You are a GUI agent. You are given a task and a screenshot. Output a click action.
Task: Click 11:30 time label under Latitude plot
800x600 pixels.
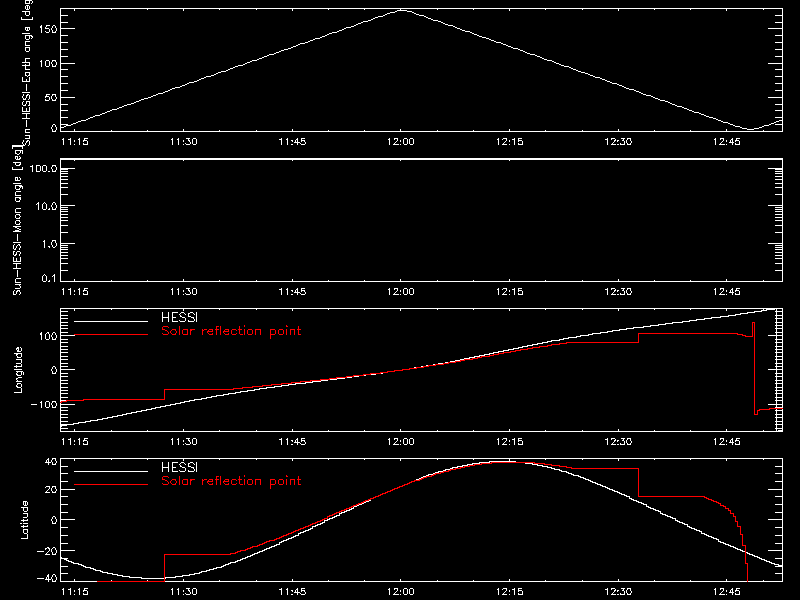tap(183, 591)
